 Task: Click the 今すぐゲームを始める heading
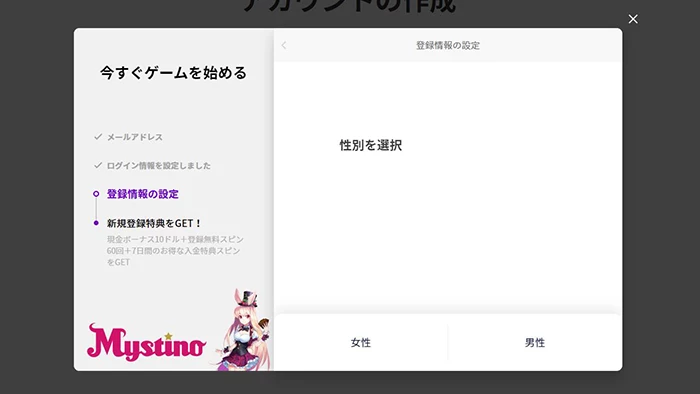coord(173,73)
